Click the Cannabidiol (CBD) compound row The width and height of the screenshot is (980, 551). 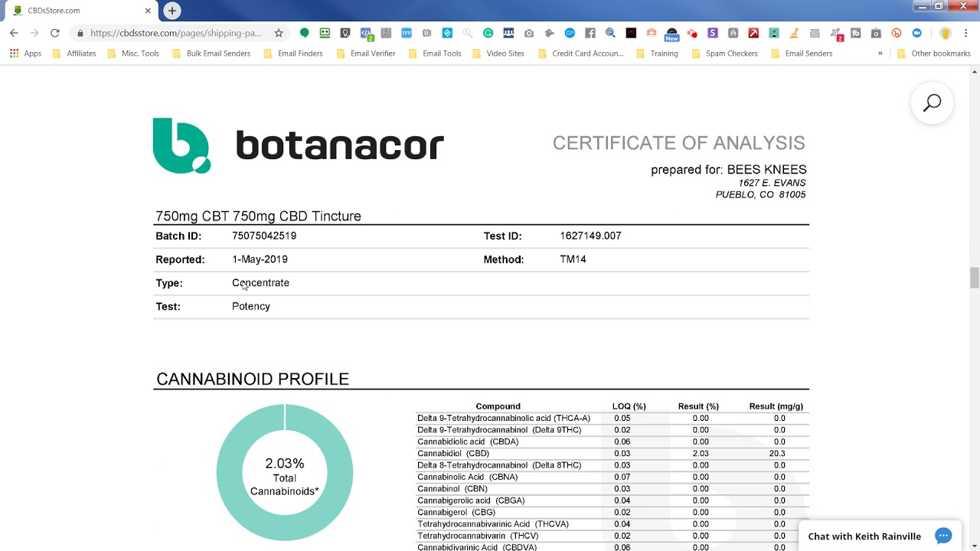point(612,454)
